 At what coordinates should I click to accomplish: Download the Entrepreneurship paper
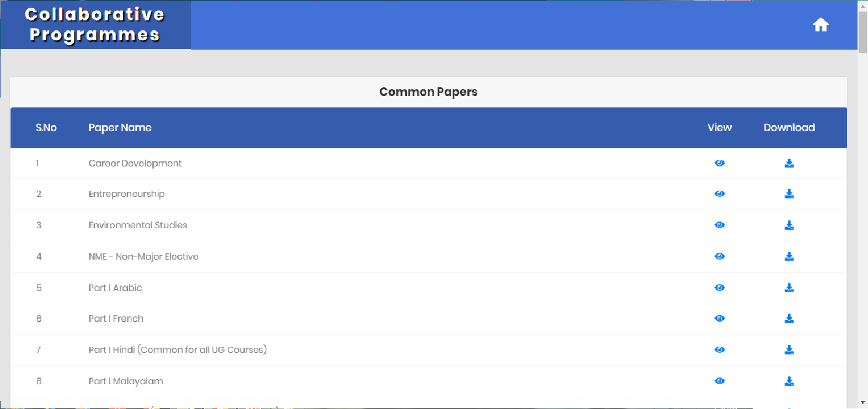[789, 194]
